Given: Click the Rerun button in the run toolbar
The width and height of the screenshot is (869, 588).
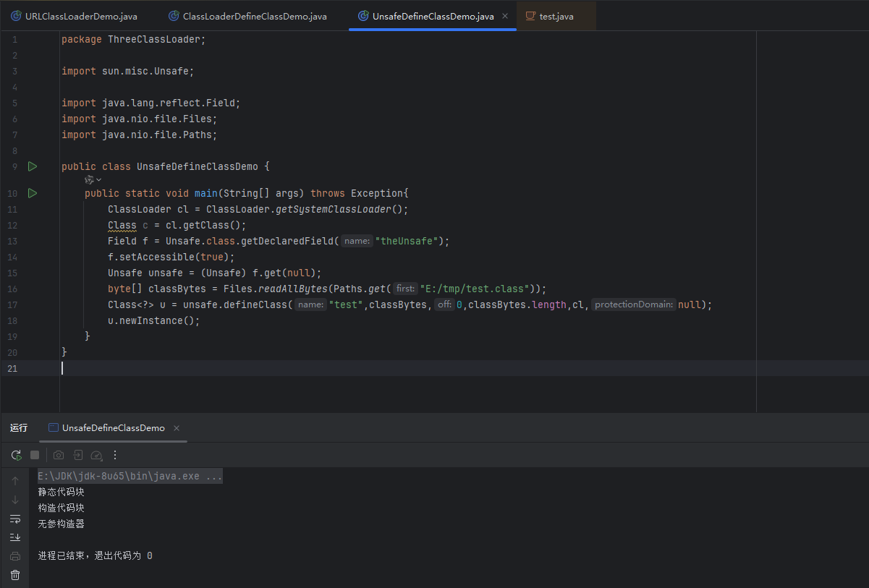Looking at the screenshot, I should [x=16, y=455].
